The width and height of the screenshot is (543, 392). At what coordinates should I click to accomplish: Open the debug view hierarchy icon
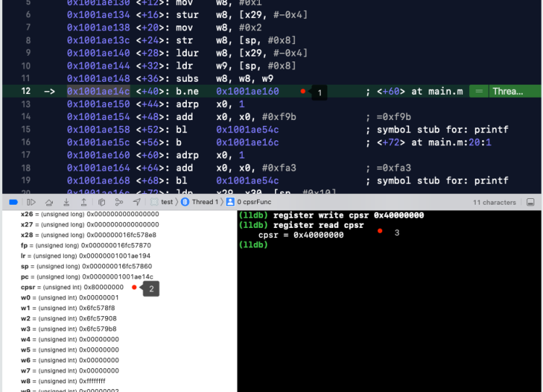101,203
